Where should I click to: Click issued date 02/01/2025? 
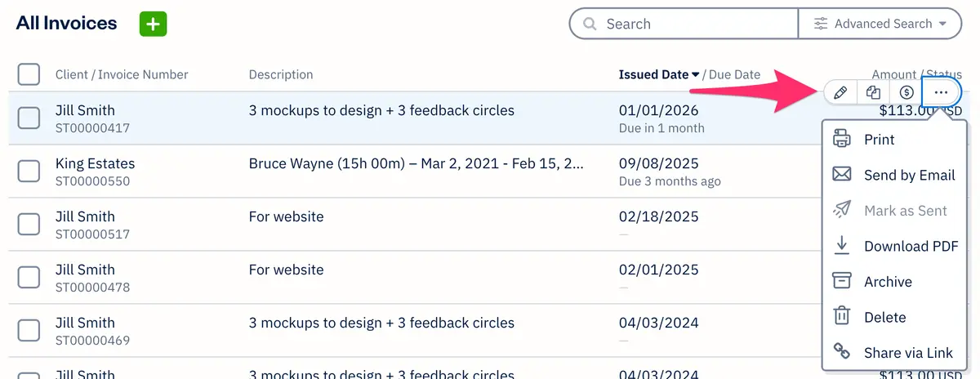point(659,270)
